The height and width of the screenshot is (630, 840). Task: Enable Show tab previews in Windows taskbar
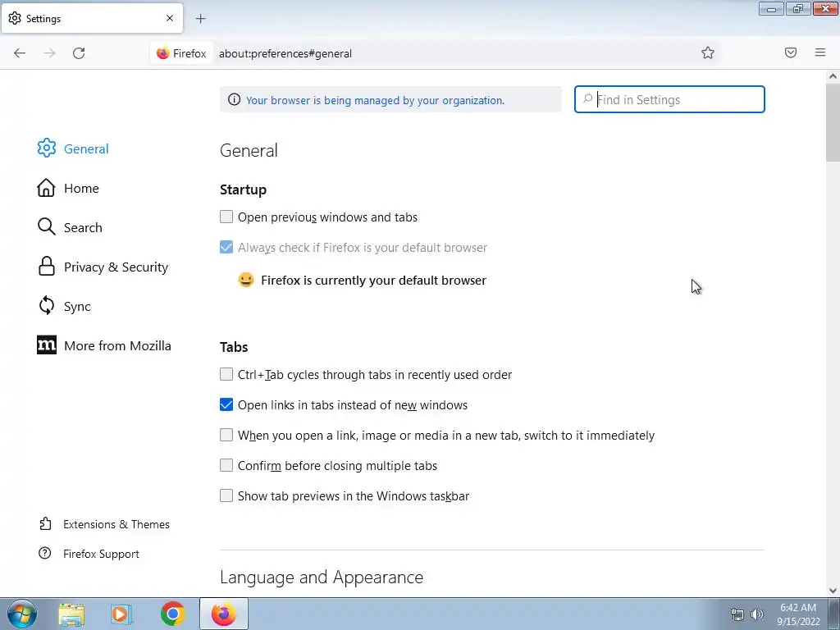(226, 495)
